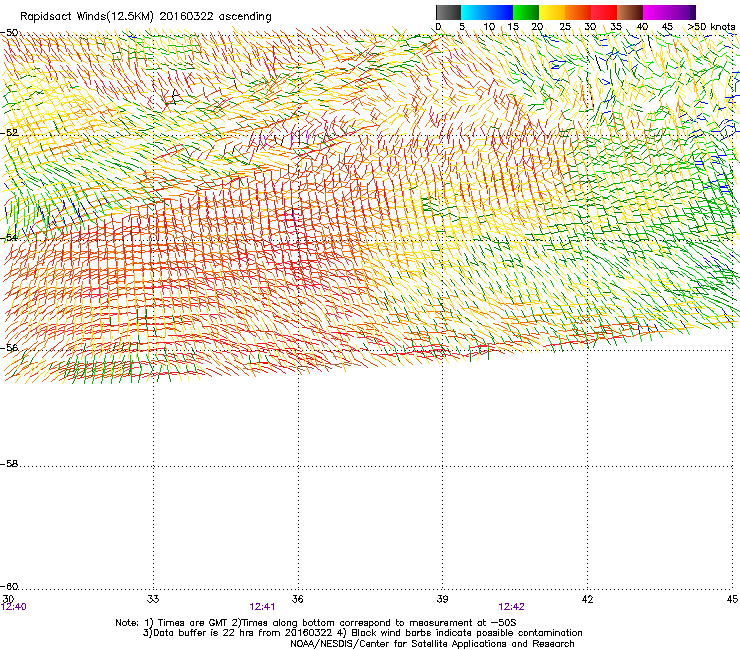Click the latitude label '-50'
The image size is (740, 650).
pos(9,33)
